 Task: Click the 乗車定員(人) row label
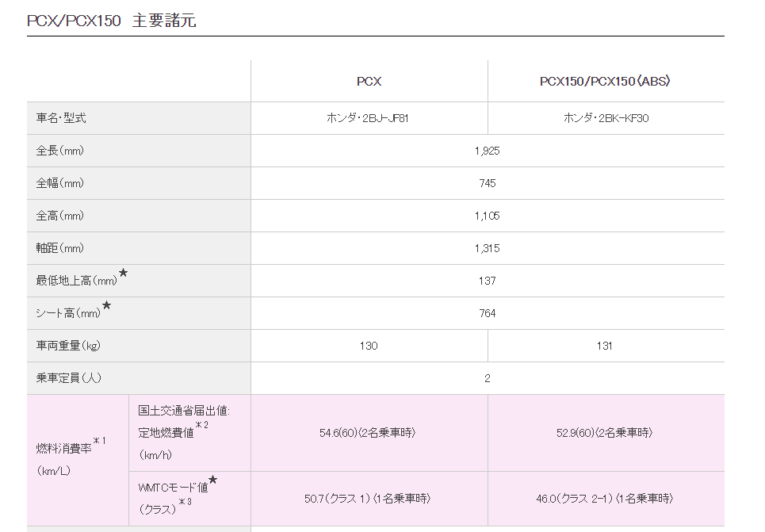coord(68,377)
